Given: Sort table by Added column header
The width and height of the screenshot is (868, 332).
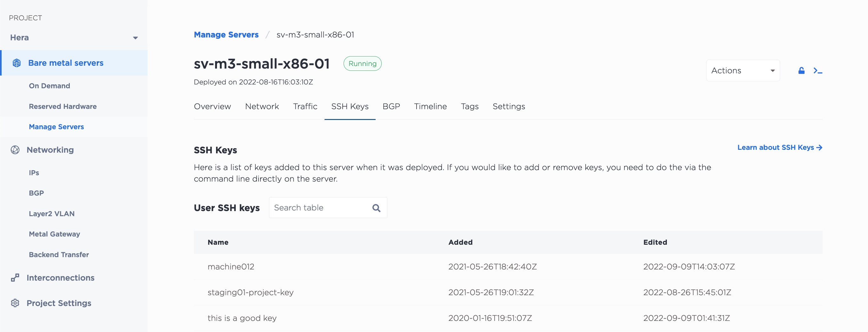Looking at the screenshot, I should pos(460,242).
